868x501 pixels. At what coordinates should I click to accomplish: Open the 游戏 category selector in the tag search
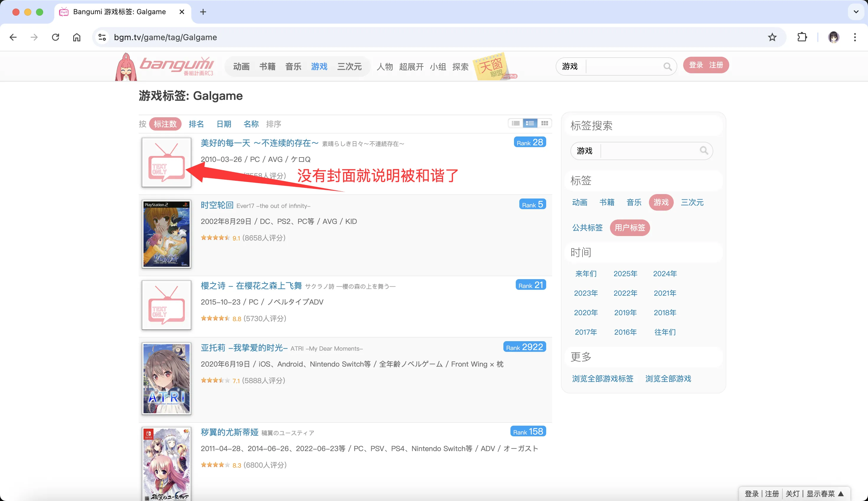click(x=585, y=151)
